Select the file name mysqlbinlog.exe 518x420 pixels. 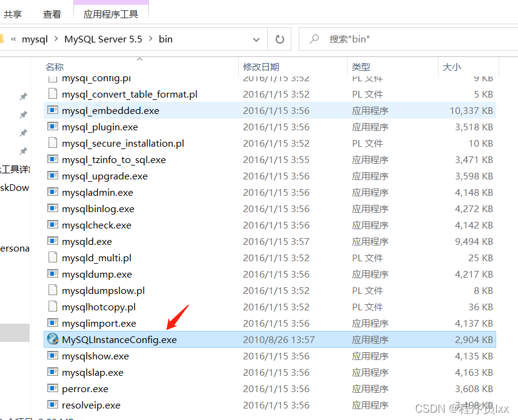tap(98, 209)
